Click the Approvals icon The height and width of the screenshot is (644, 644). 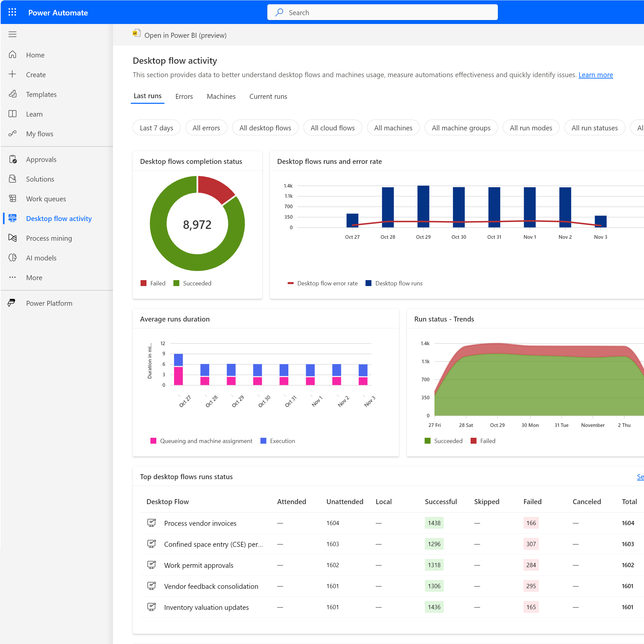(x=12, y=159)
